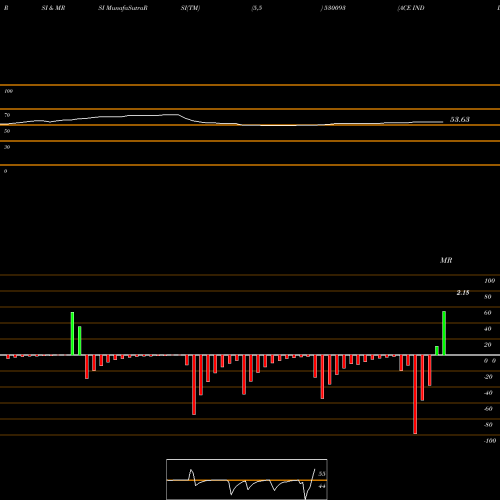Open the mini RSI preview thumbnail
500x500 pixels.
(247, 479)
